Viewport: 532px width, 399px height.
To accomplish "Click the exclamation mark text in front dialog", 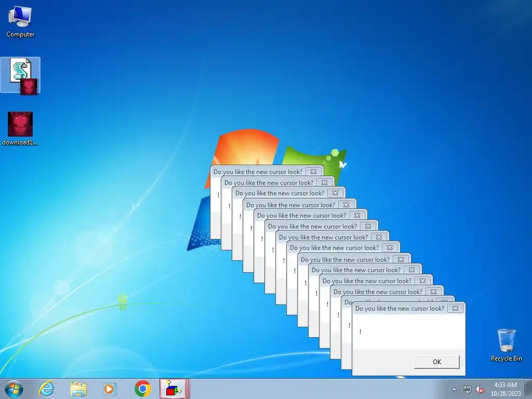I will point(360,331).
